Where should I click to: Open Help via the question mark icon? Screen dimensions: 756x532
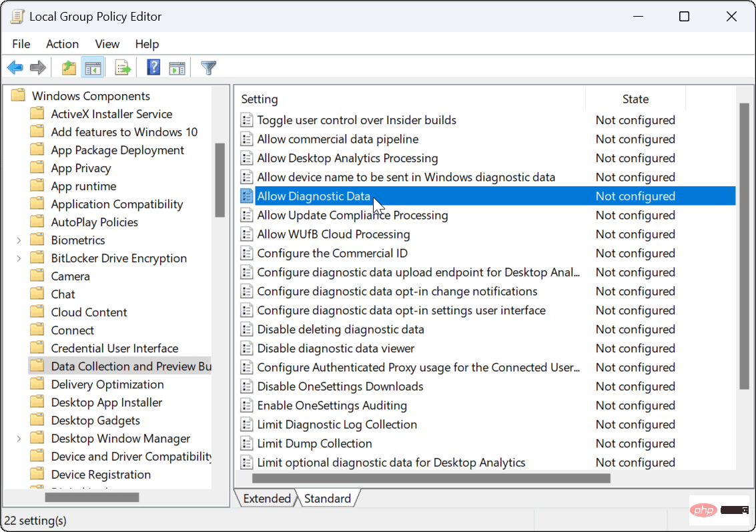pyautogui.click(x=153, y=68)
